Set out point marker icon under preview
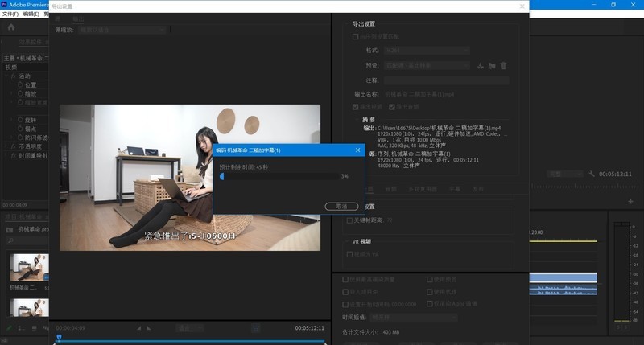Image resolution: width=644 pixels, height=345 pixels. 149,328
